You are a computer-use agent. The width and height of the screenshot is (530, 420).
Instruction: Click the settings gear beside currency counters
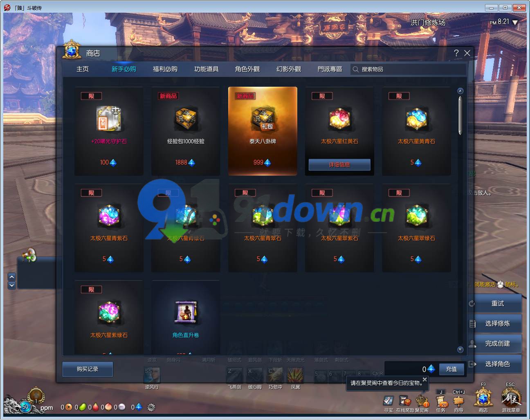(x=151, y=407)
